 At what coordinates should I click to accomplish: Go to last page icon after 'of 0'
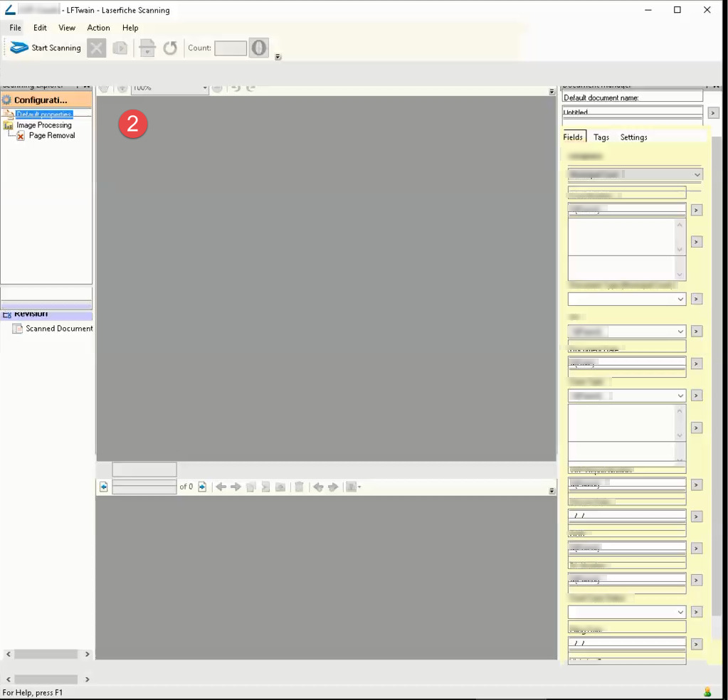point(202,487)
